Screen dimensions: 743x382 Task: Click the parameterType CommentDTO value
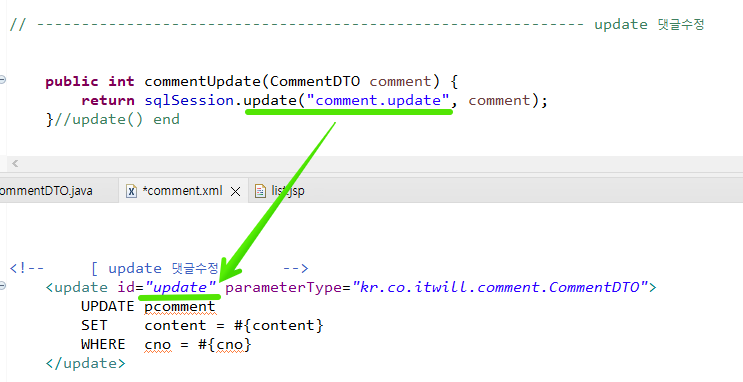click(500, 287)
